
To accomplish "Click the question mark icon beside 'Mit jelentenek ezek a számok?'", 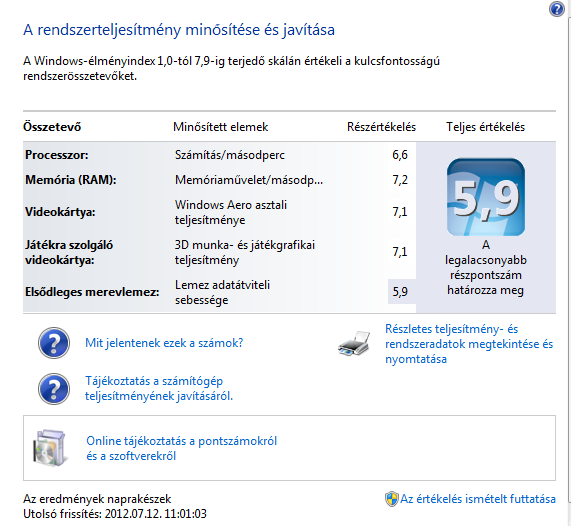I will point(54,343).
